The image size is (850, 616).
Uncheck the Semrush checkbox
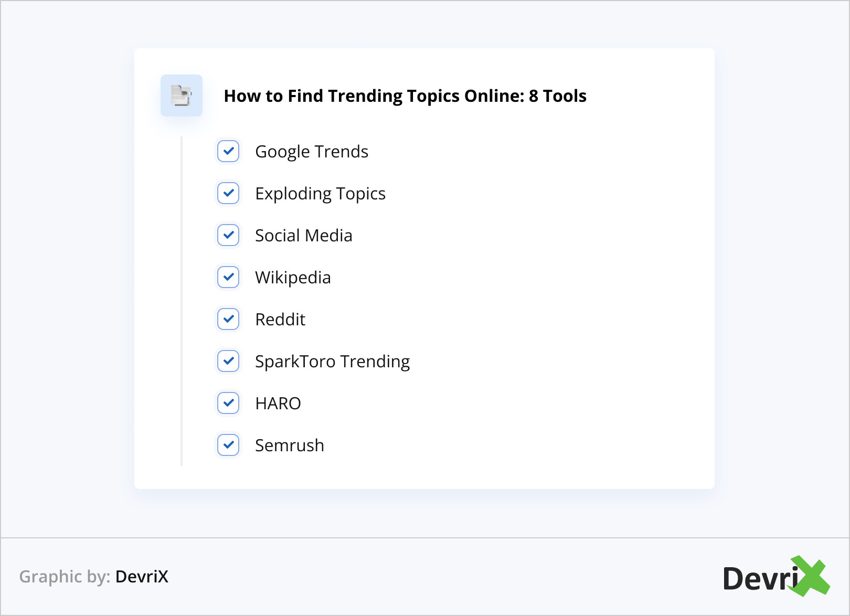point(228,445)
